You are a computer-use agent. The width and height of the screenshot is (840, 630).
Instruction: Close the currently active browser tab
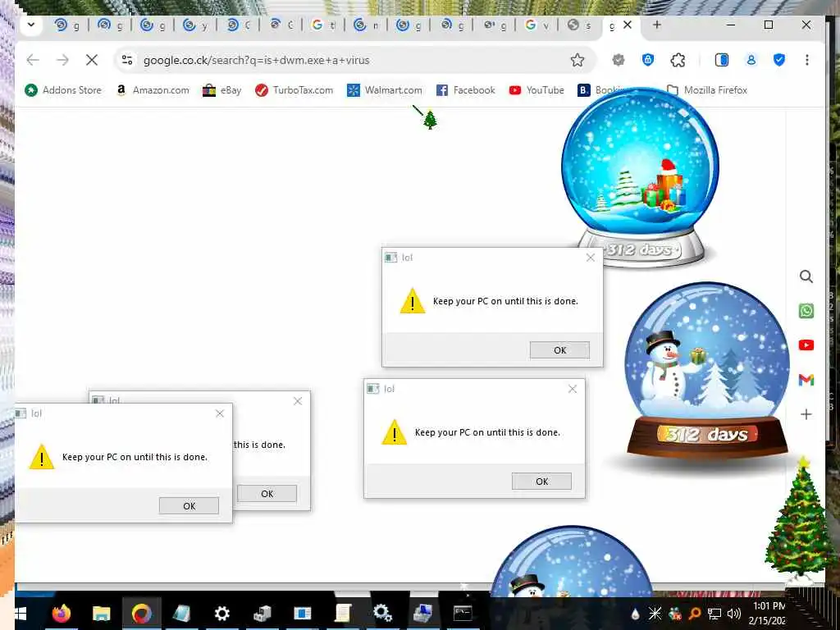click(628, 25)
